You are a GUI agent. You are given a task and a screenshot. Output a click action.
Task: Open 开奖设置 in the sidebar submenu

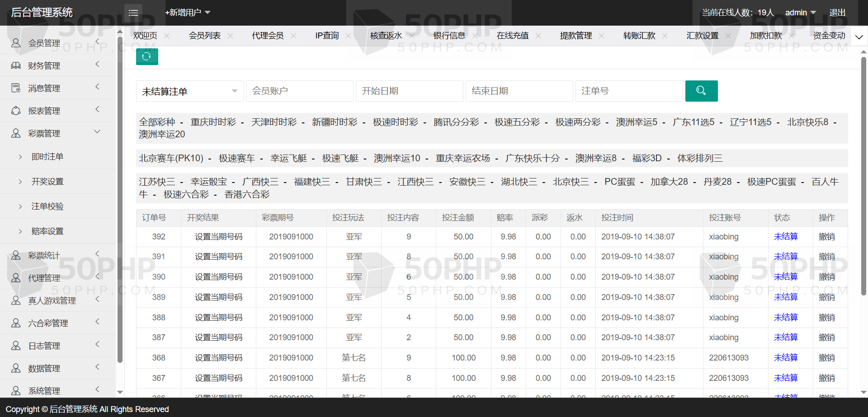[x=47, y=182]
